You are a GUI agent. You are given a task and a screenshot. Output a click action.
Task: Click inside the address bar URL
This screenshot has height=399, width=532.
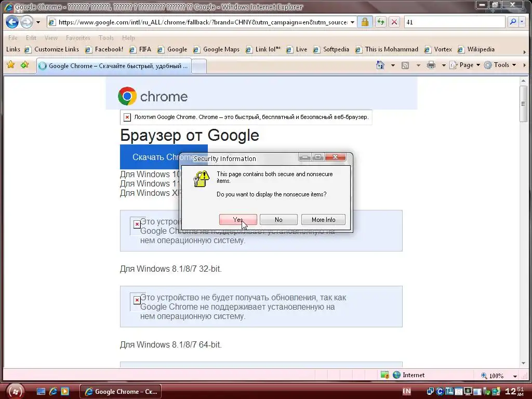pyautogui.click(x=203, y=22)
